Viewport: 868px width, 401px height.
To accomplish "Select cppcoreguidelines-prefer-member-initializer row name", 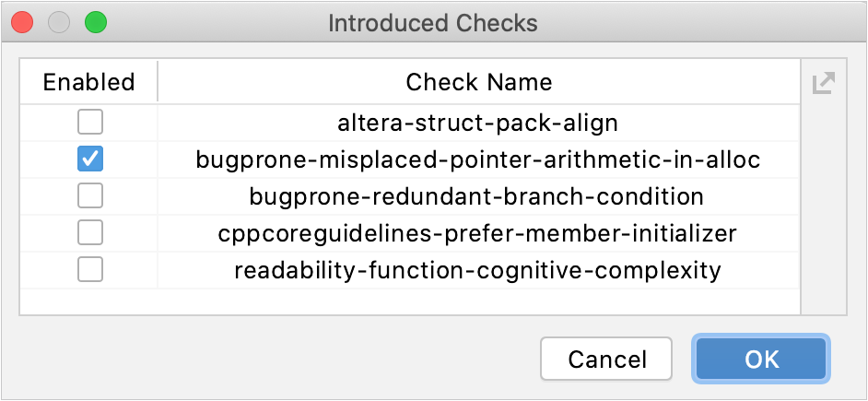I will pos(478,233).
